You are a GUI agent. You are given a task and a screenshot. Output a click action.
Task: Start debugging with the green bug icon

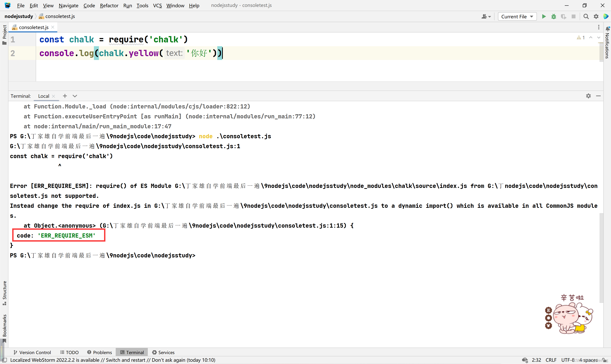554,16
